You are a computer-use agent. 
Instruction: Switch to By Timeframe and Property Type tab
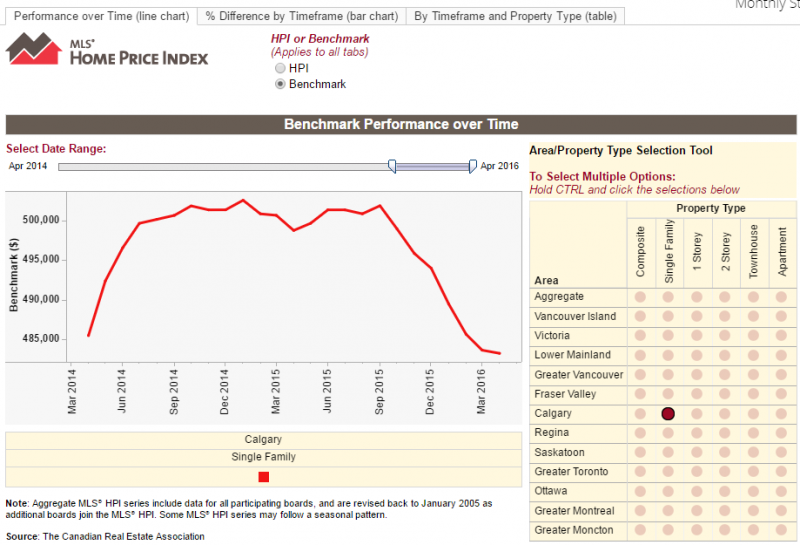point(516,16)
